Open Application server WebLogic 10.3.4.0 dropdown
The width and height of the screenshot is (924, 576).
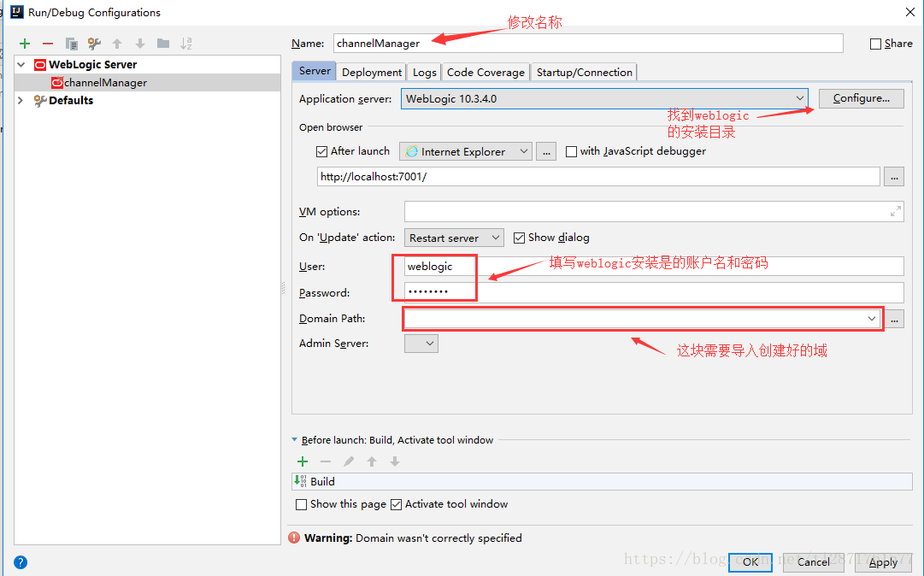point(604,98)
